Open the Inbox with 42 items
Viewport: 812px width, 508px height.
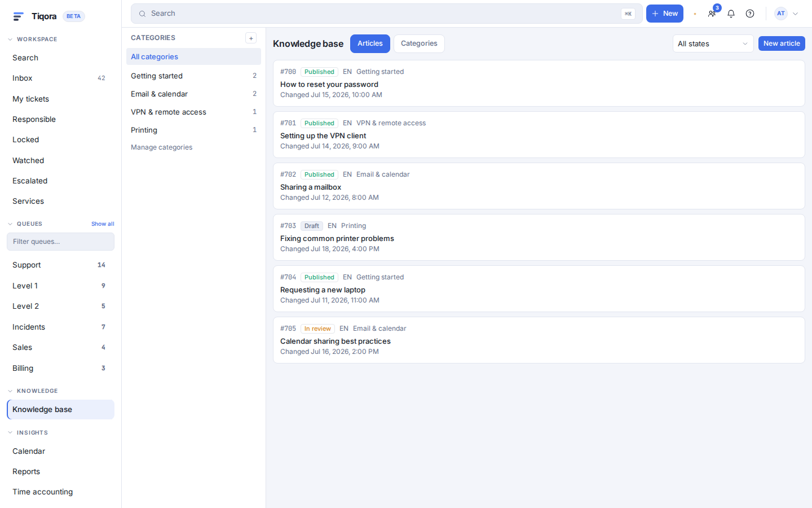[x=60, y=78]
